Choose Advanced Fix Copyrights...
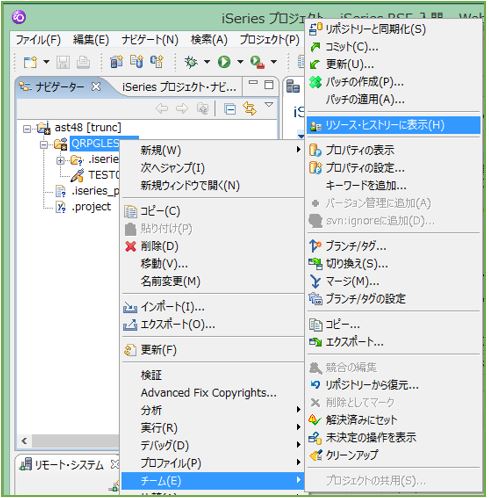 [x=213, y=393]
